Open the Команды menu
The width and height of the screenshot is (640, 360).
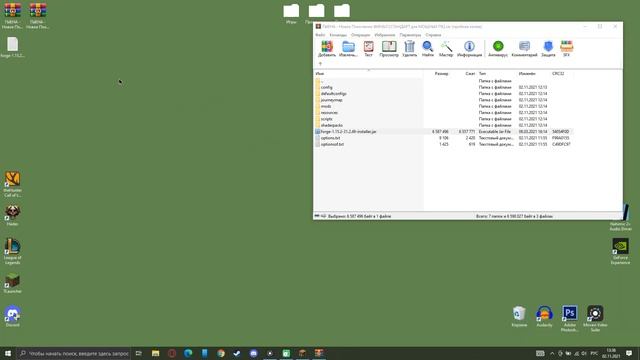338,35
